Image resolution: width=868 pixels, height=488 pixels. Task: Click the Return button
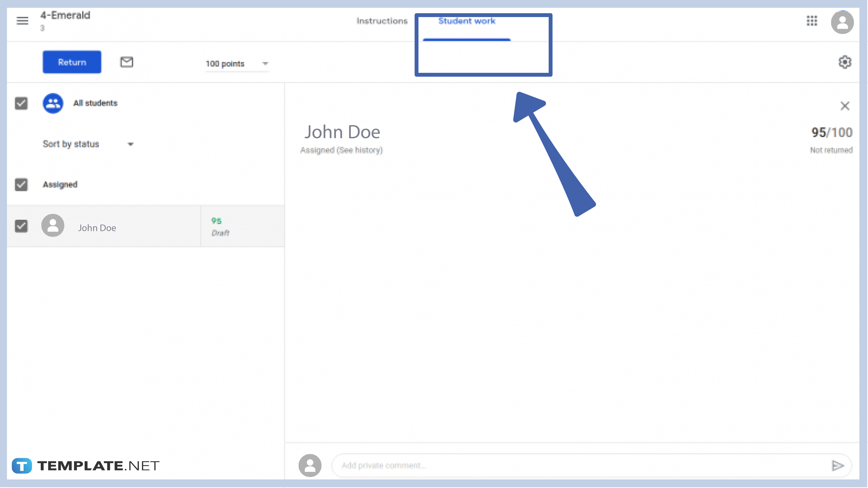tap(72, 62)
